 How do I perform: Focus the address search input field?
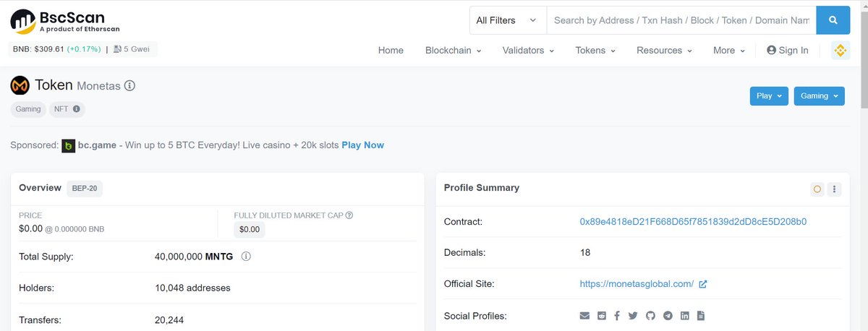pyautogui.click(x=681, y=20)
